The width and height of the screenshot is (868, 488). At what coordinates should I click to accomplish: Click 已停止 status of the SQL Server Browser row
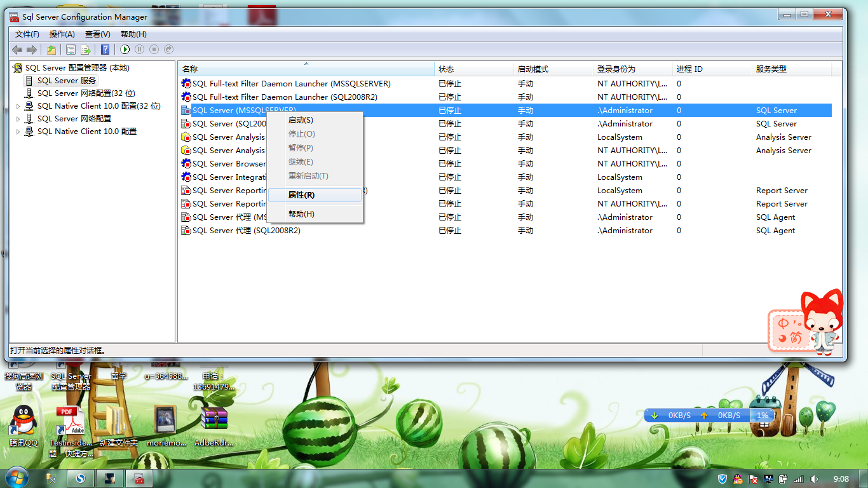point(450,164)
